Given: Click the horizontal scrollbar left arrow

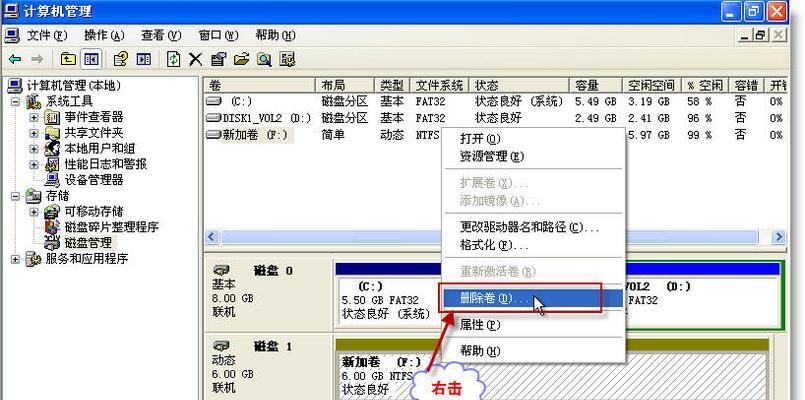Looking at the screenshot, I should [x=213, y=237].
